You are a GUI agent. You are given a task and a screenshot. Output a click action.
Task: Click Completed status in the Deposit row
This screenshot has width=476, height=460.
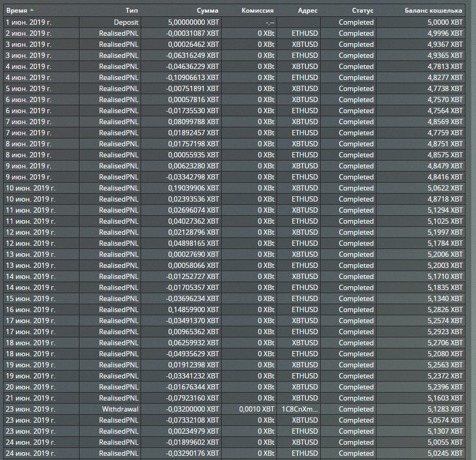(x=356, y=22)
